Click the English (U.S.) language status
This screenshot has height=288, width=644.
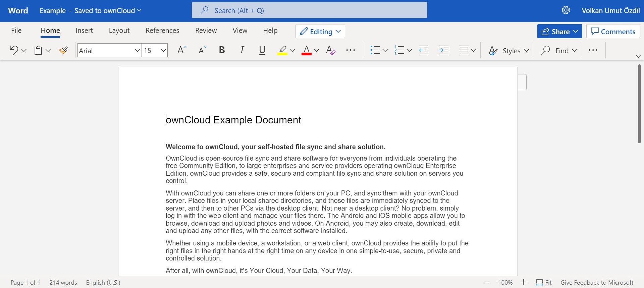(x=103, y=283)
